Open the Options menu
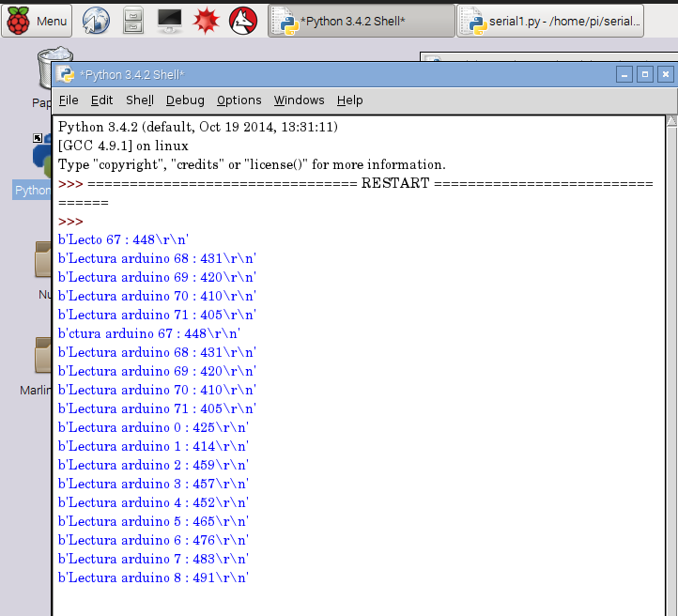Image resolution: width=678 pixels, height=616 pixels. [239, 100]
